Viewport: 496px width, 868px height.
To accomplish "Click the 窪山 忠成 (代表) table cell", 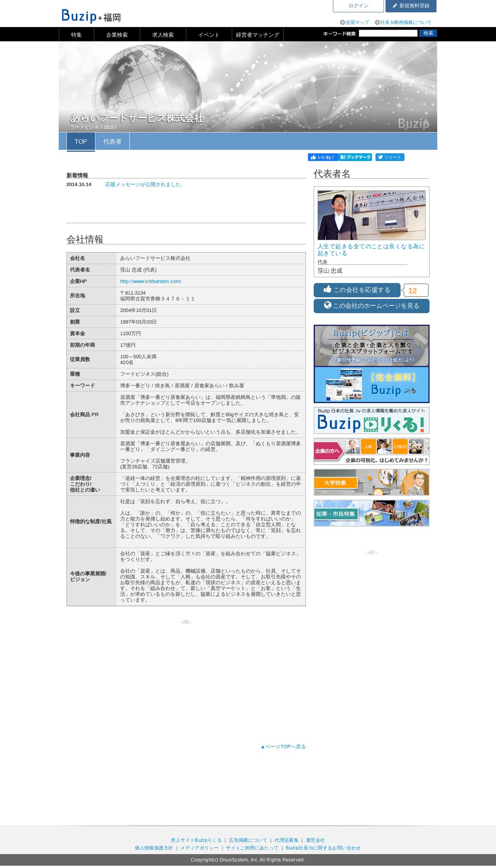I will (211, 270).
